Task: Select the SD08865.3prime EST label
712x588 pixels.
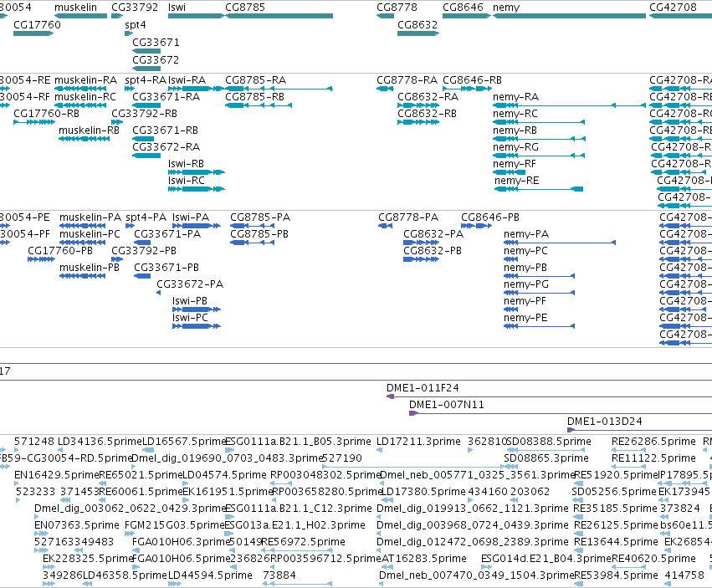Action: [546, 458]
